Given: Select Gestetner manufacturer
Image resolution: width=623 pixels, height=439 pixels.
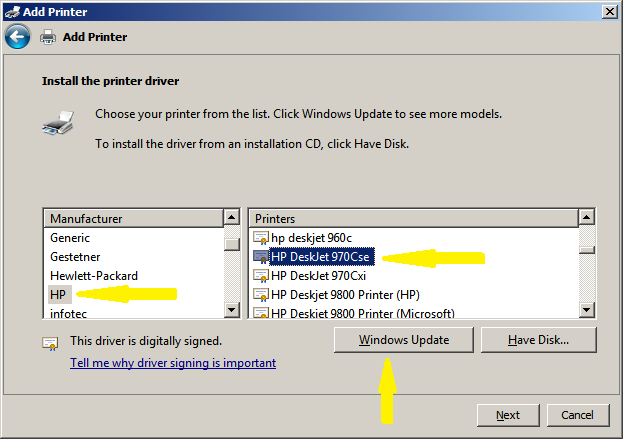Looking at the screenshot, I should (x=75, y=257).
